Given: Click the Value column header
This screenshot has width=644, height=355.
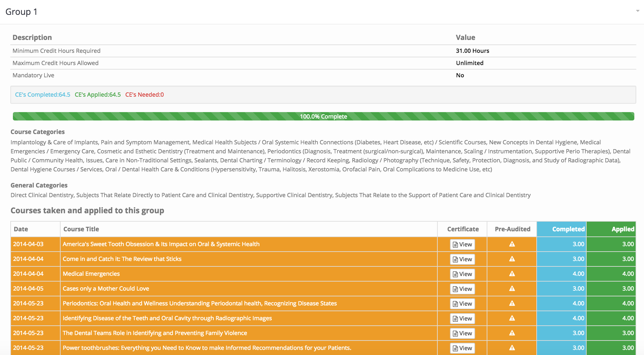Looking at the screenshot, I should click(465, 37).
